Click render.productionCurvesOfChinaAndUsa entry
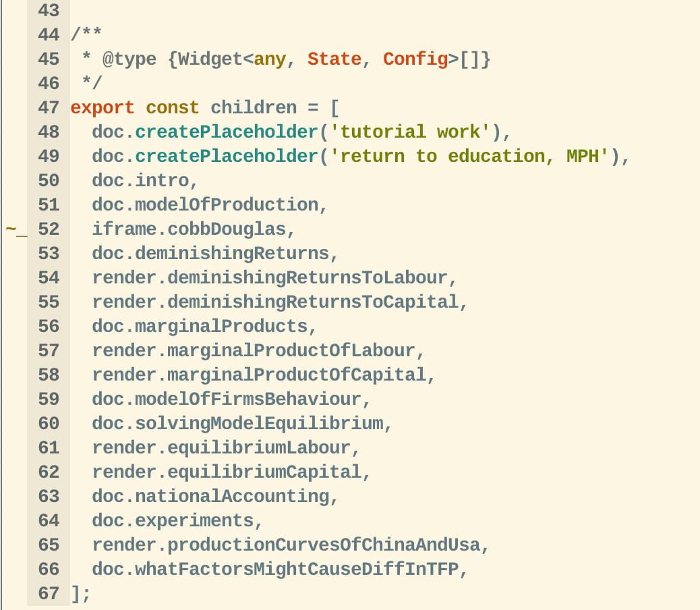700x610 pixels. (286, 545)
